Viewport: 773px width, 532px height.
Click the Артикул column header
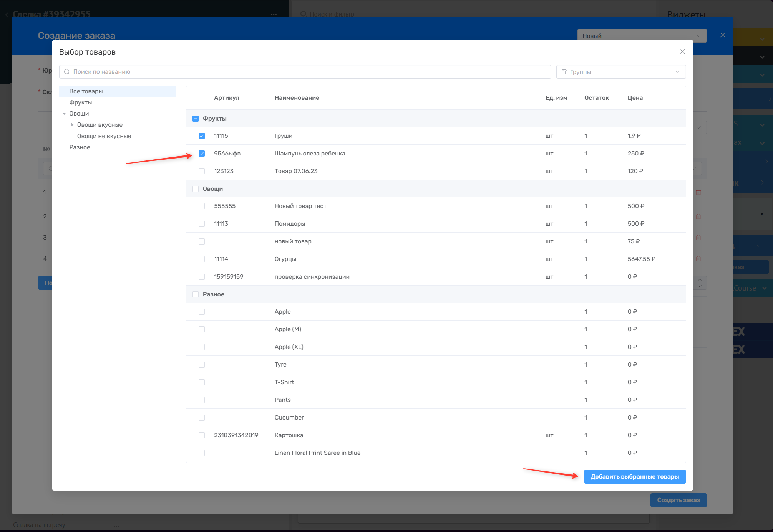pyautogui.click(x=227, y=98)
